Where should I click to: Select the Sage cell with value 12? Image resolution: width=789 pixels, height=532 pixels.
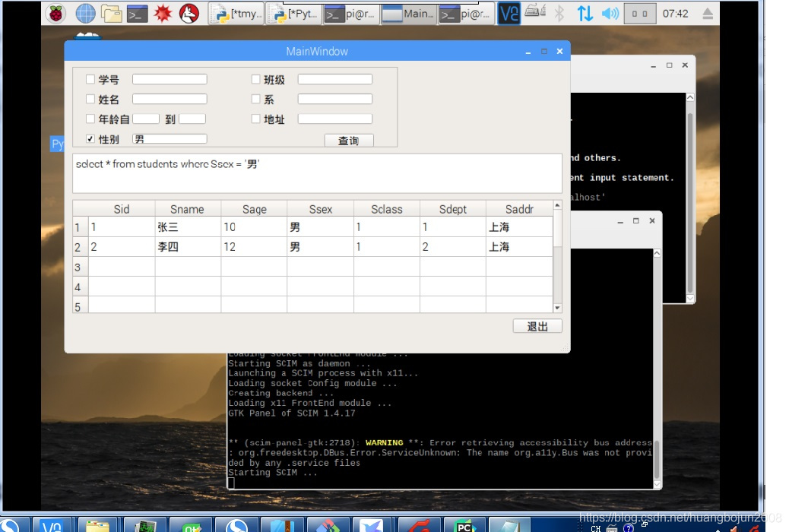point(254,247)
